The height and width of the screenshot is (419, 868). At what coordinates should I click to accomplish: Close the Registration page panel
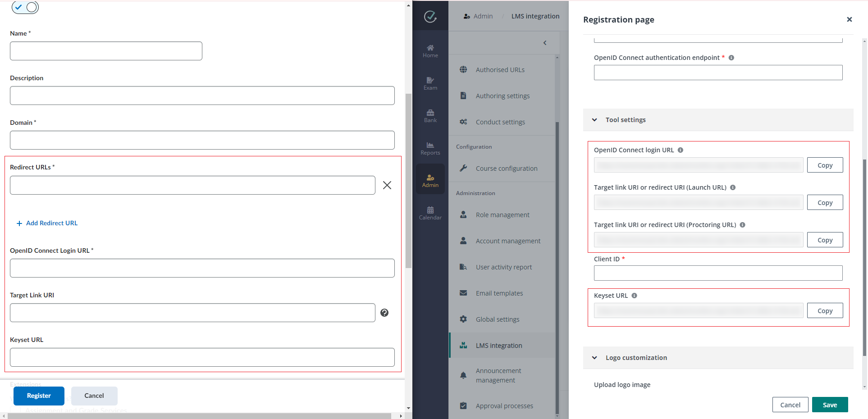850,19
